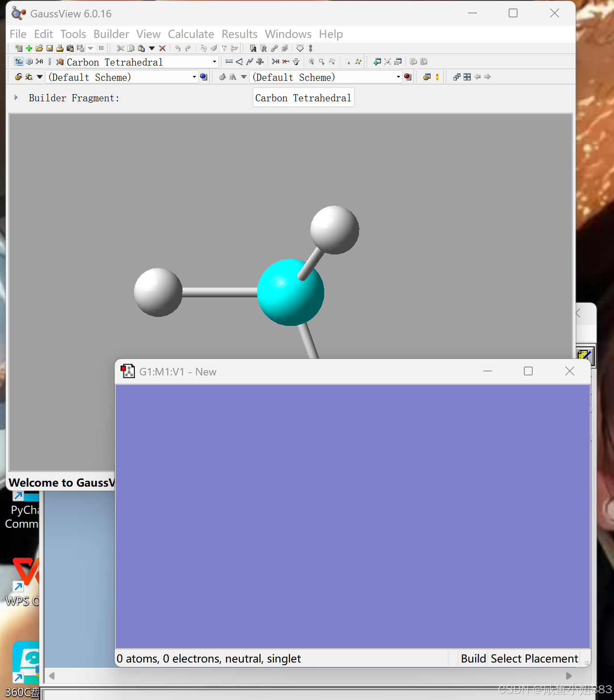Click the Open file folder icon
This screenshot has height=700, width=614.
[39, 48]
